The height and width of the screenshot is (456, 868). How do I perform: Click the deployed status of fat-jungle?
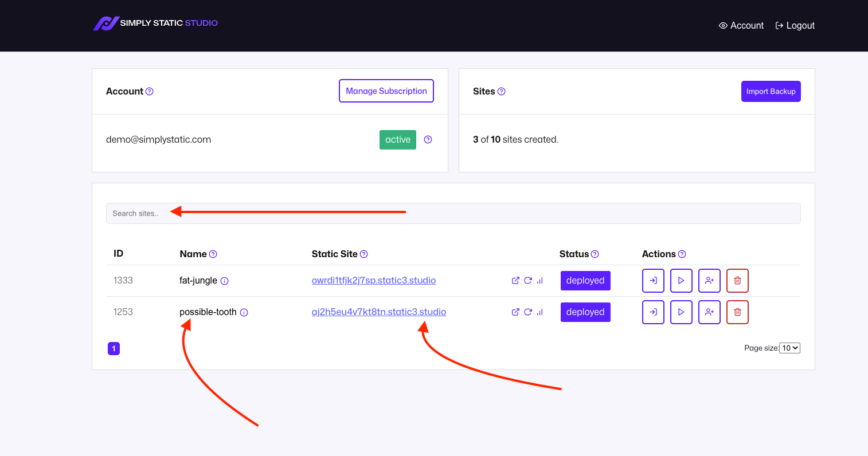point(585,281)
